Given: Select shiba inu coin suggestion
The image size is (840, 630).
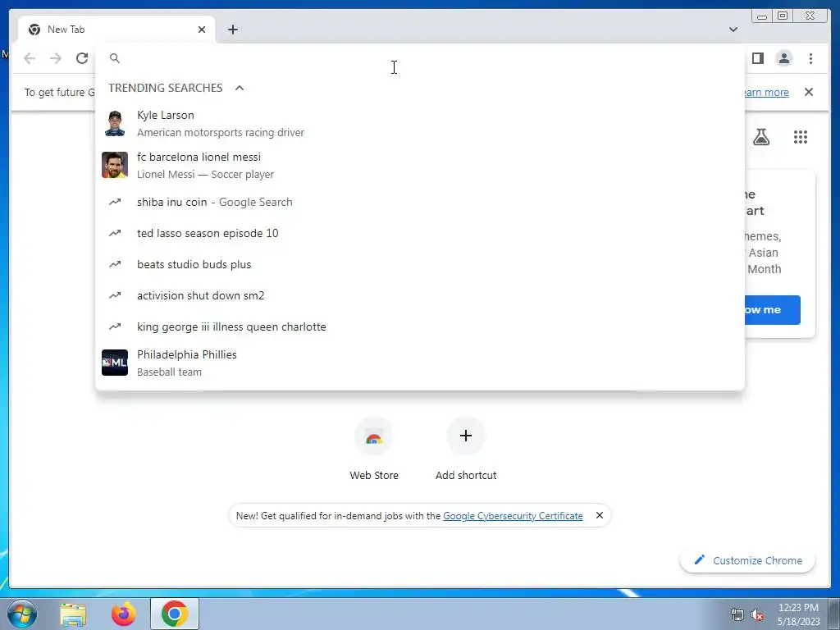Looking at the screenshot, I should point(420,202).
